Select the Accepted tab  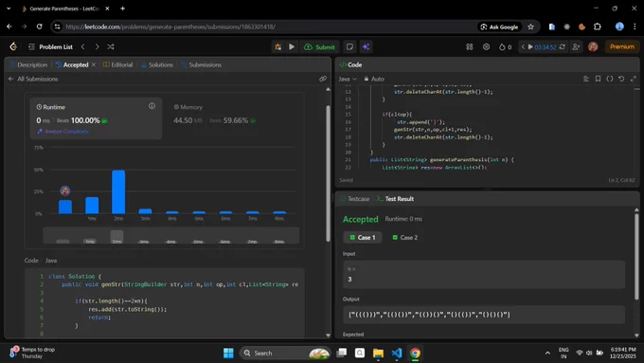72,65
